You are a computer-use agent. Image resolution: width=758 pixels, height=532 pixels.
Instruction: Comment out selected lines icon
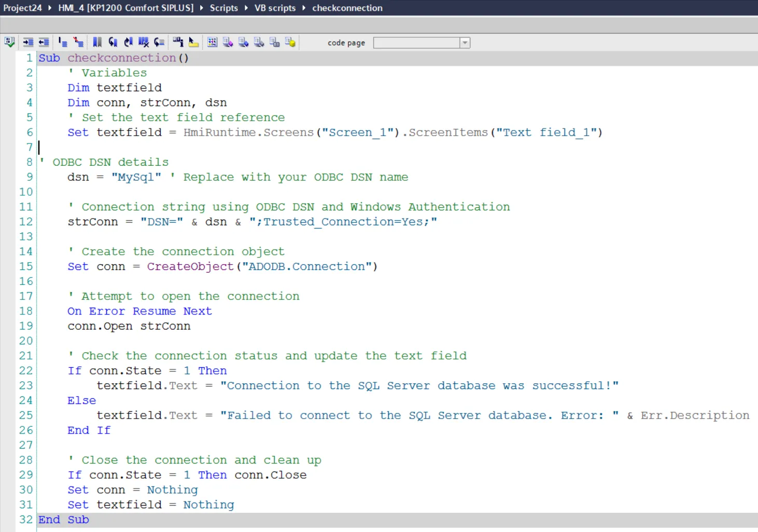point(63,42)
